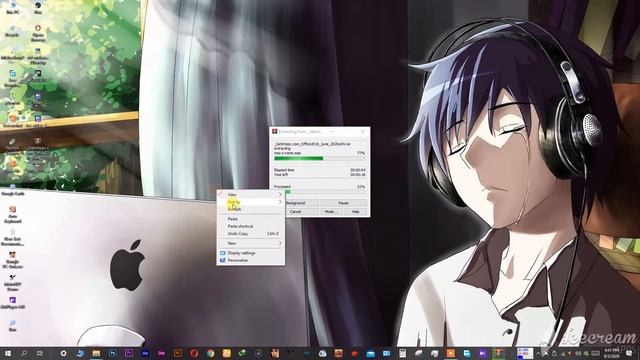Open Display settings from context menu
Image resolution: width=640 pixels, height=360 pixels.
251,253
